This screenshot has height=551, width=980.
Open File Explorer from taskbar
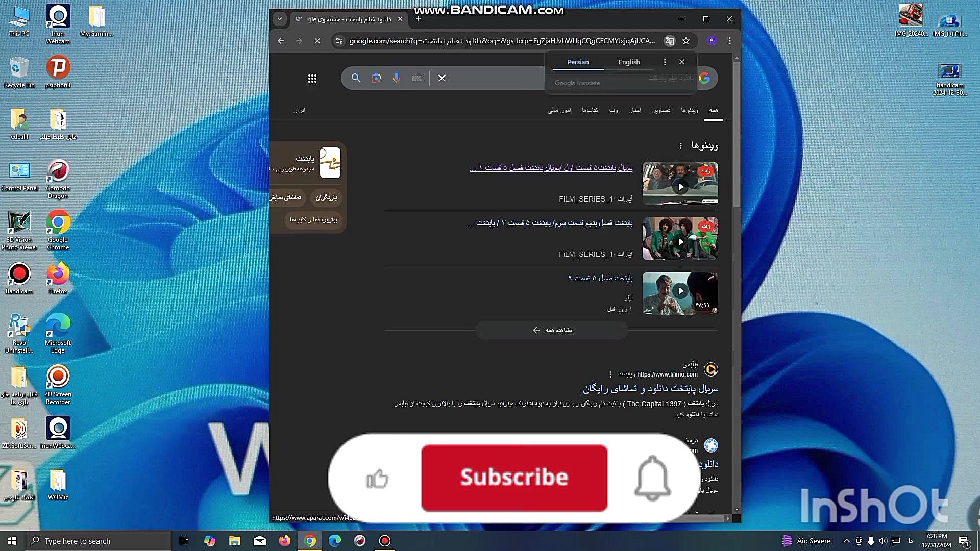234,541
